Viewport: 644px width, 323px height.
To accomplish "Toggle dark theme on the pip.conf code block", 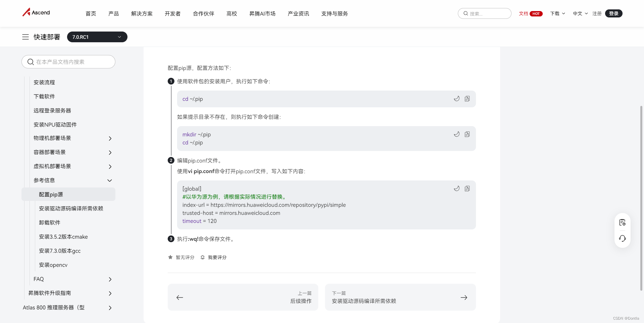I will click(456, 189).
